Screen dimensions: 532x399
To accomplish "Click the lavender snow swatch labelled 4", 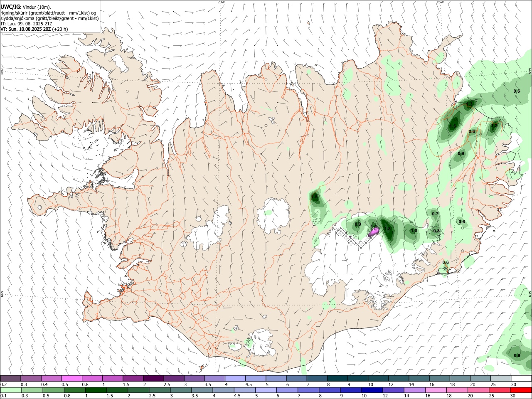I will 235,378.
